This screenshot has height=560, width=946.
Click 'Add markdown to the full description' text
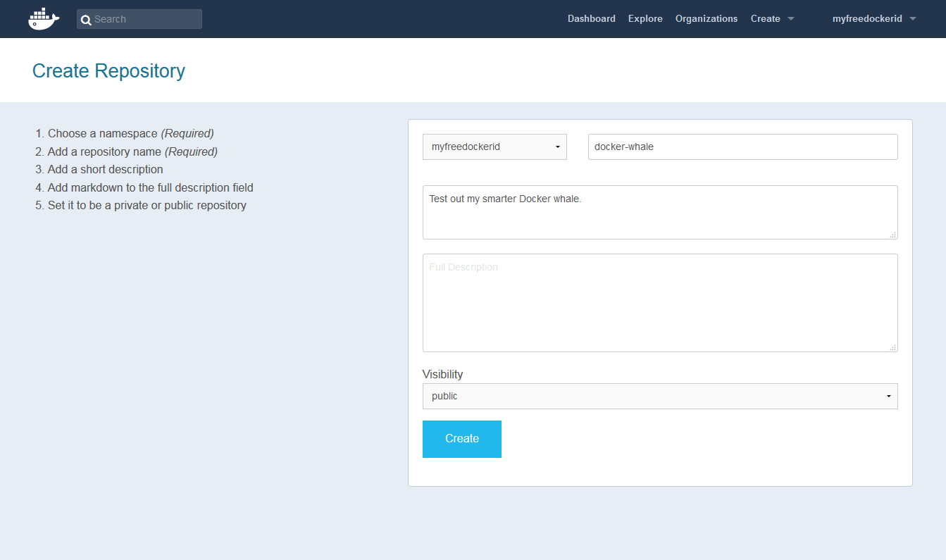(151, 187)
